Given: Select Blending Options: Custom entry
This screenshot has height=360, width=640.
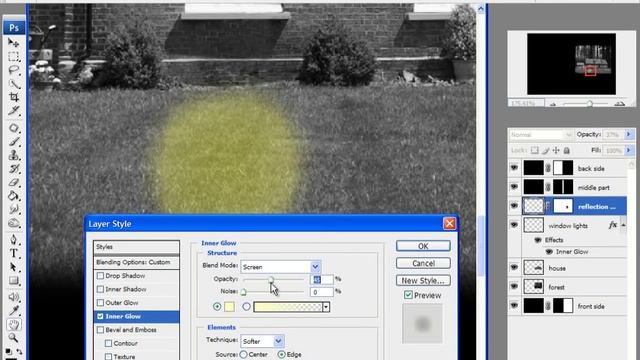Looking at the screenshot, I should pos(136,262).
